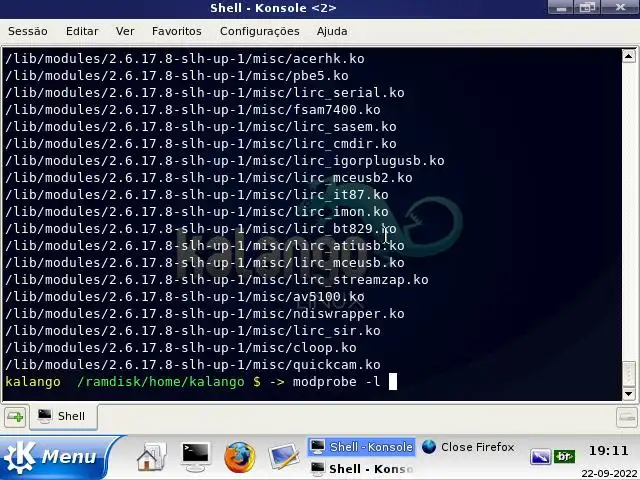Select the Shell tab
This screenshot has width=640, height=480.
coord(63,416)
